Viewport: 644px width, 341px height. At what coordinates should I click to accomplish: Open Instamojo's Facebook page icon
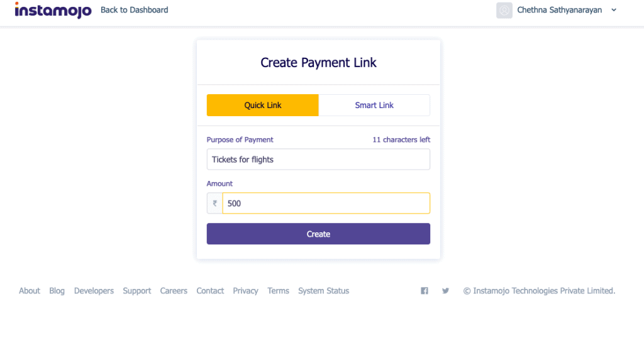pos(425,291)
